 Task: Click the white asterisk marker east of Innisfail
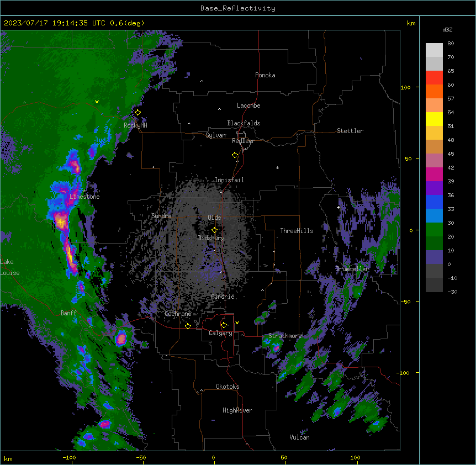pos(277,167)
